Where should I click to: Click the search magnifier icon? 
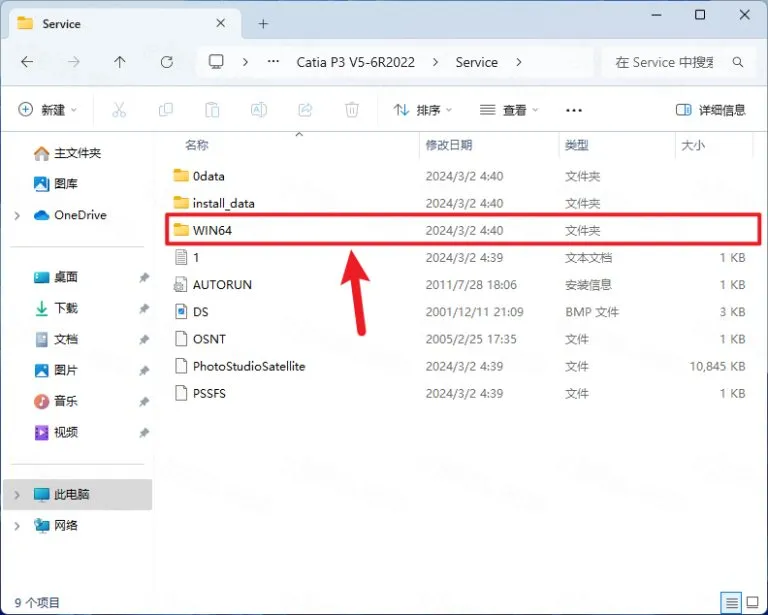[738, 62]
